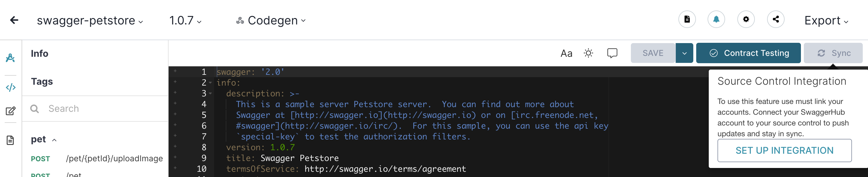Click the back arrow icon
This screenshot has height=177, width=868.
coord(14,20)
